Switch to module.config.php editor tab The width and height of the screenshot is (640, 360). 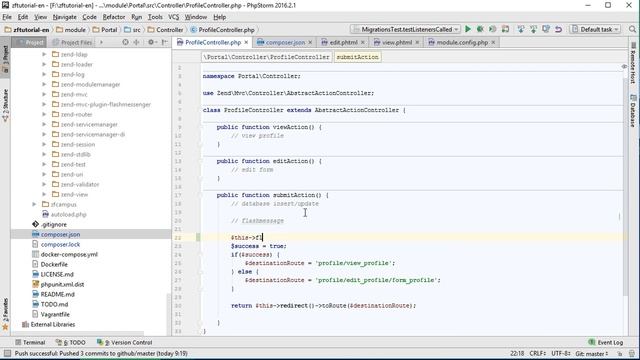click(x=462, y=42)
